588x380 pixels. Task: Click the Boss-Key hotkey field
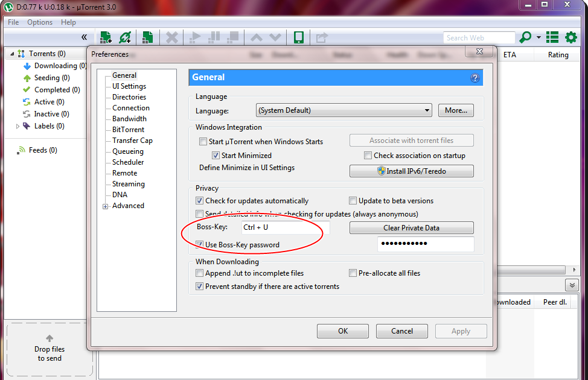coord(286,227)
